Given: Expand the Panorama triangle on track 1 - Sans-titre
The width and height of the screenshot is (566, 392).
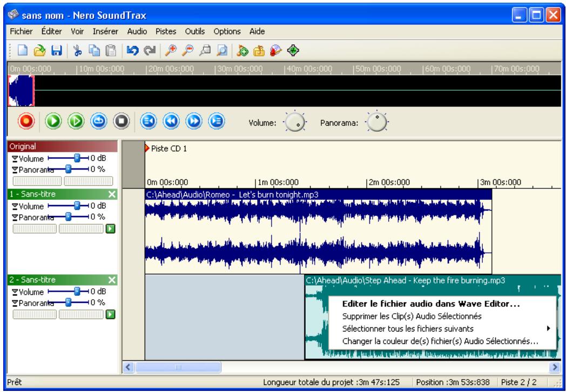Looking at the screenshot, I should pyautogui.click(x=15, y=218).
